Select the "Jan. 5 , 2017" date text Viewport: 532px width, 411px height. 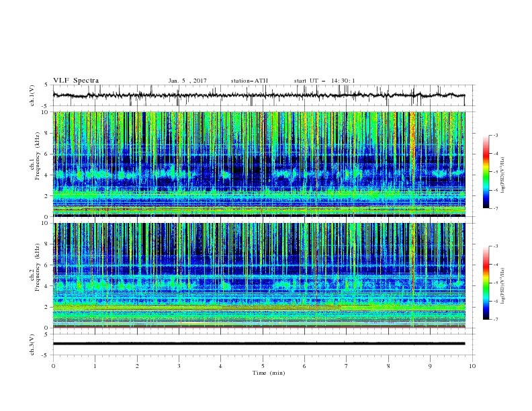(187, 81)
